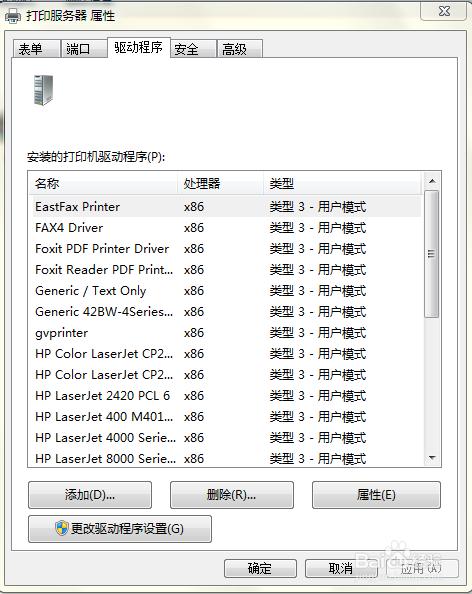Click the 添加(D)... button
The height and width of the screenshot is (594, 472).
pos(90,495)
